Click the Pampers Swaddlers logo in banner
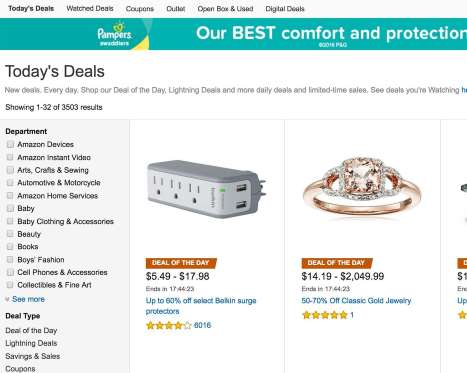Image resolution: width=467 pixels, height=373 pixels. (115, 34)
